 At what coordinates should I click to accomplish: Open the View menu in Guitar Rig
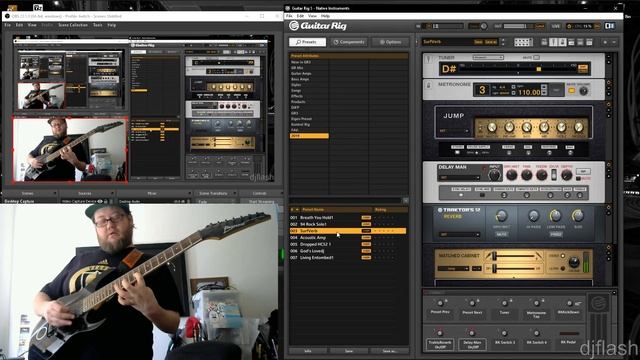pos(312,16)
